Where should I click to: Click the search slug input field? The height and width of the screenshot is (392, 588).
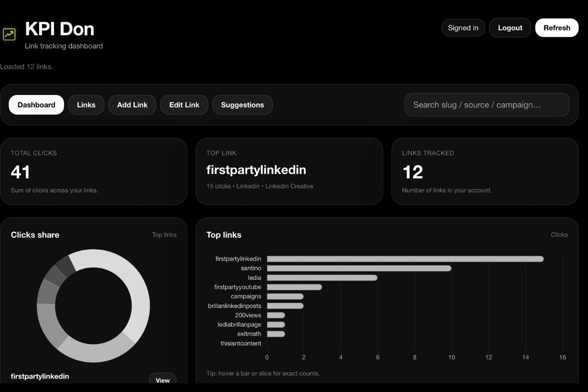coord(487,105)
